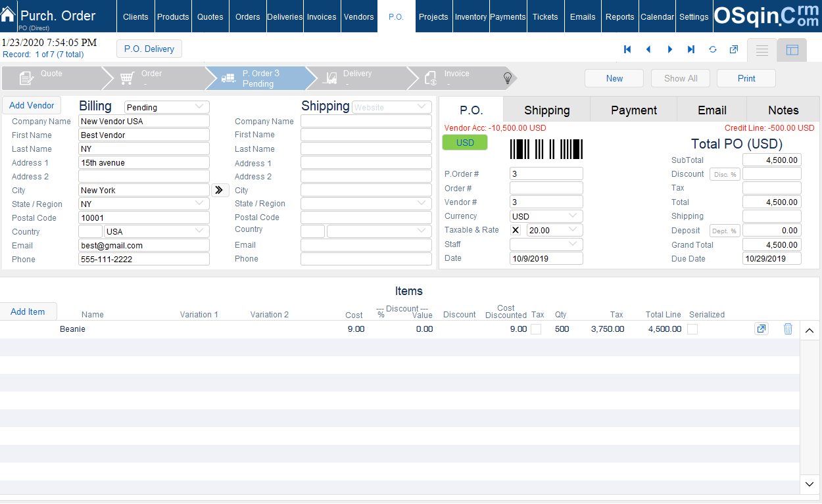Open the Currency USD dropdown
The height and width of the screenshot is (504, 822).
[546, 216]
